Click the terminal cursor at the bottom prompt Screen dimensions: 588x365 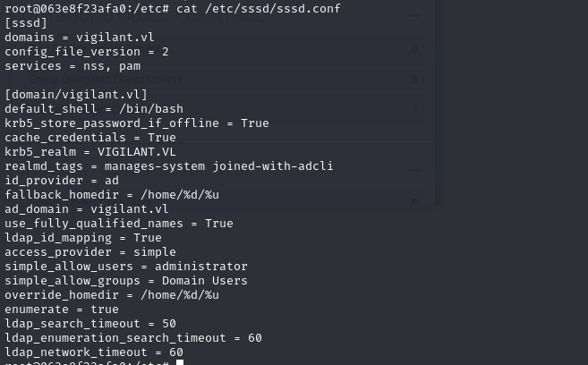click(180, 362)
